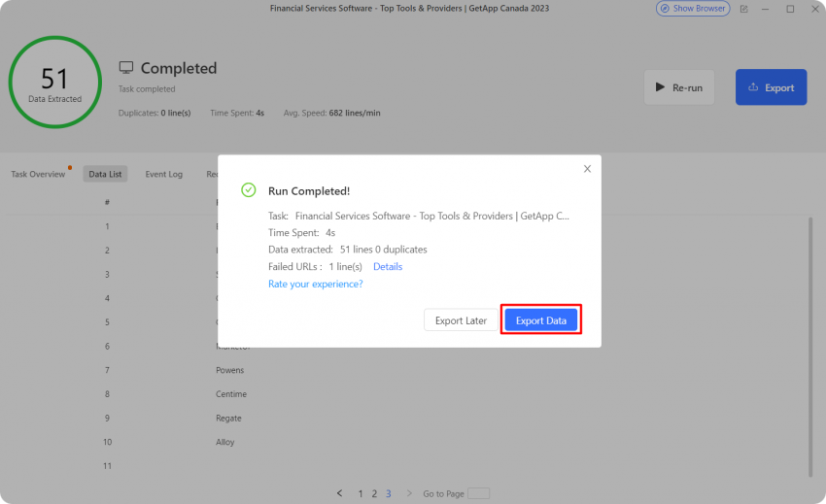This screenshot has width=826, height=504.
Task: Click the Export Data button
Action: tap(541, 320)
